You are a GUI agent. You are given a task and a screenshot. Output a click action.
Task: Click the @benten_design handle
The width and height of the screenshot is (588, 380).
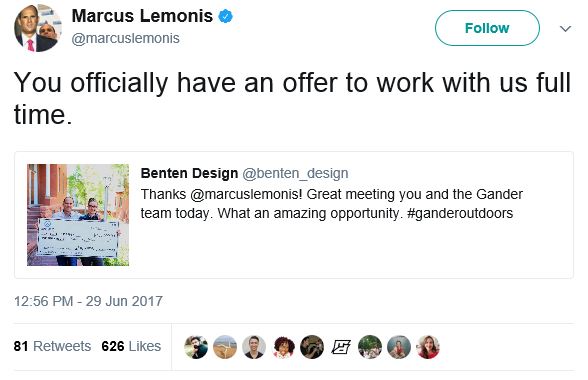coord(295,174)
